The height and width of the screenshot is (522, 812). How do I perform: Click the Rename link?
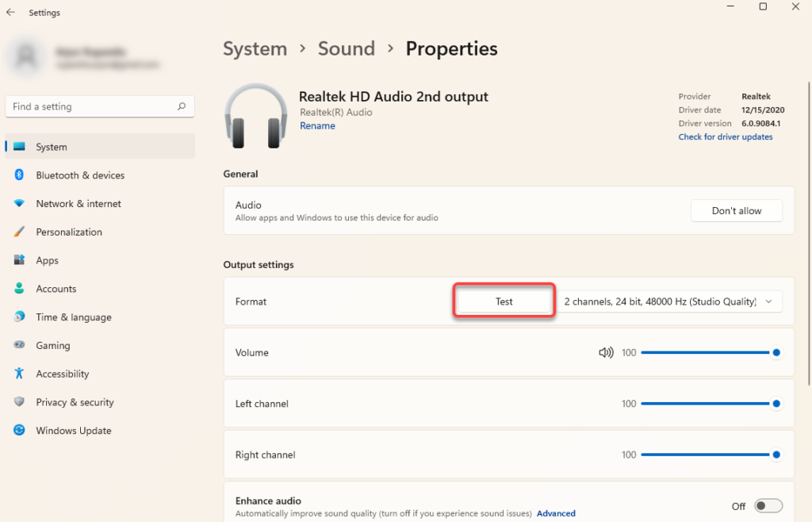(317, 126)
